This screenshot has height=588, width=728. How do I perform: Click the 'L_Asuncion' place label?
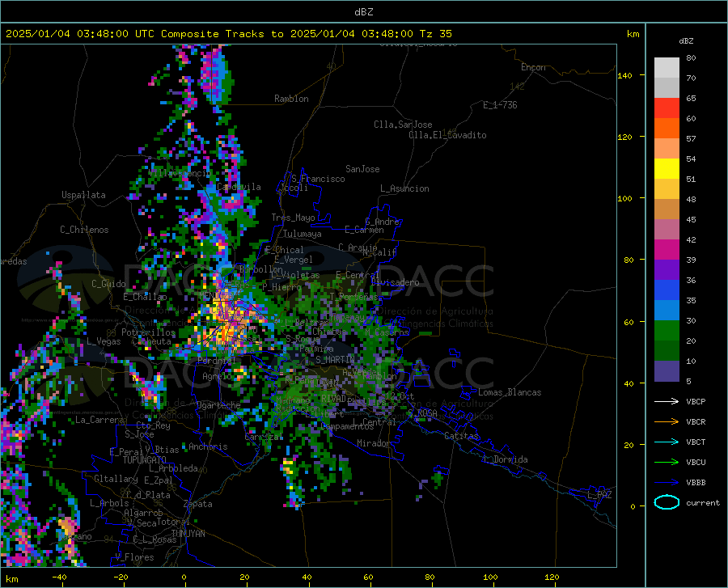pyautogui.click(x=404, y=188)
